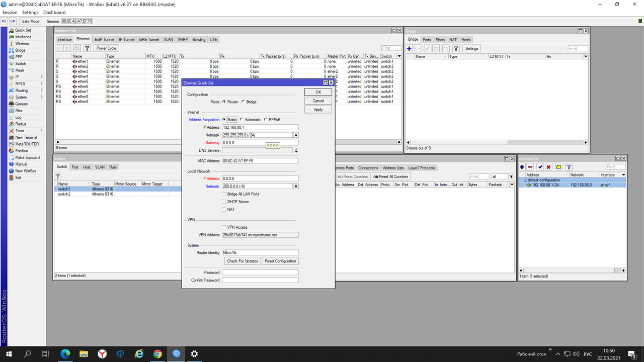Open the PPP sidebar entry
This screenshot has height=362, width=644.
19,57
